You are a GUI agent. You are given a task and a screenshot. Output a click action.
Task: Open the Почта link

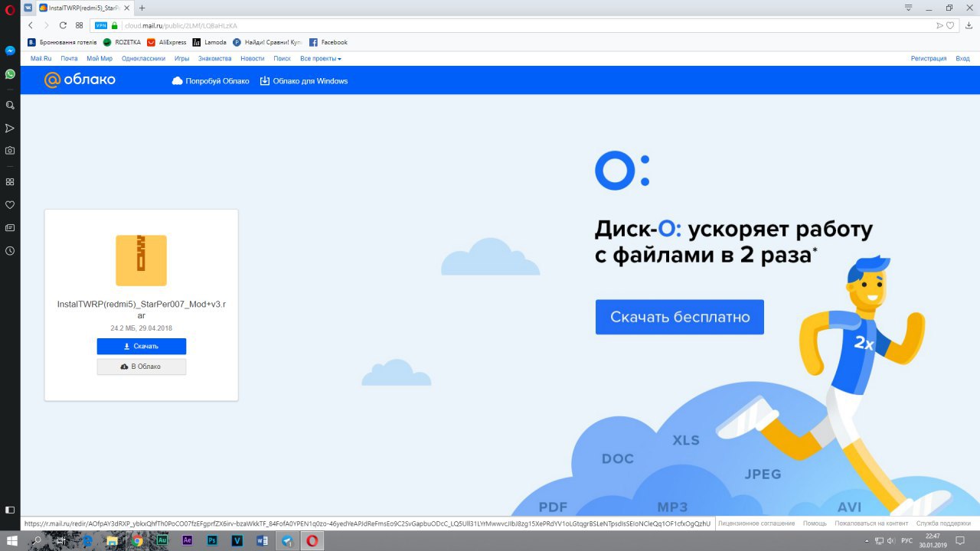coord(69,58)
